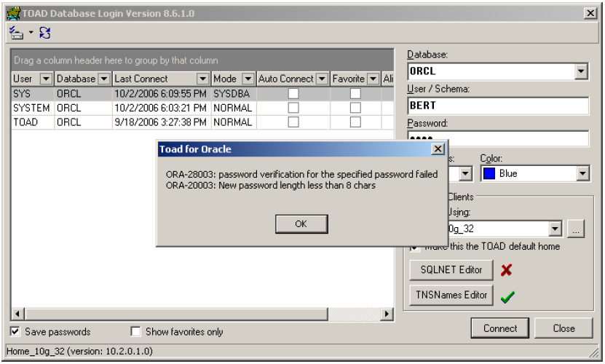Click the SYSDBA mode cell

(x=234, y=94)
